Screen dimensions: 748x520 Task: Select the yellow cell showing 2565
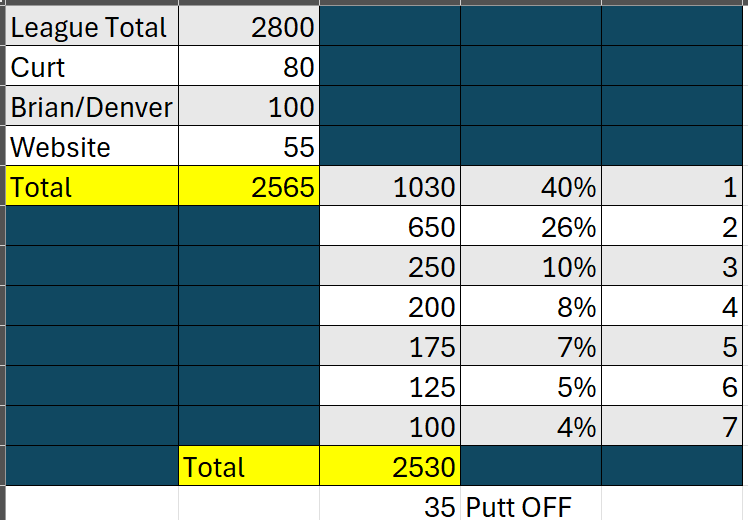click(x=248, y=187)
